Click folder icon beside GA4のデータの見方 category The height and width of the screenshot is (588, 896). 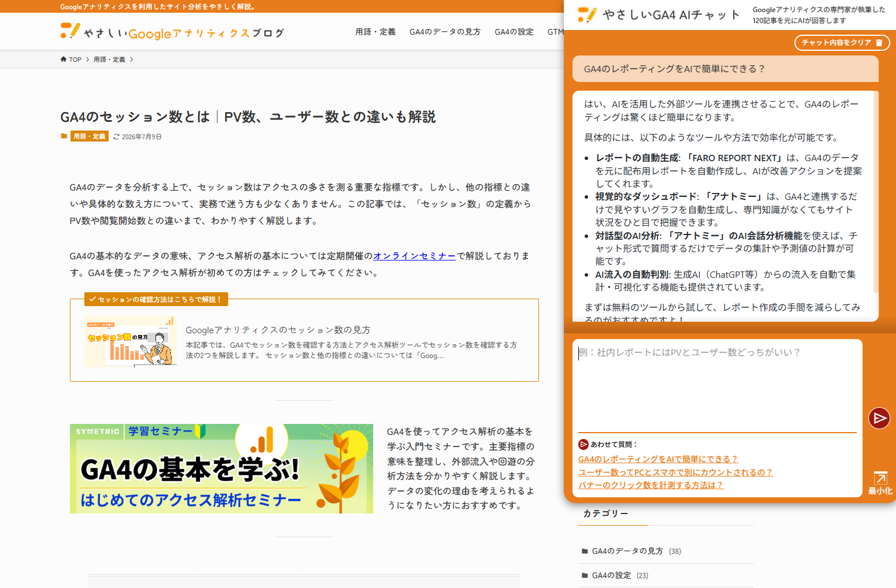585,551
